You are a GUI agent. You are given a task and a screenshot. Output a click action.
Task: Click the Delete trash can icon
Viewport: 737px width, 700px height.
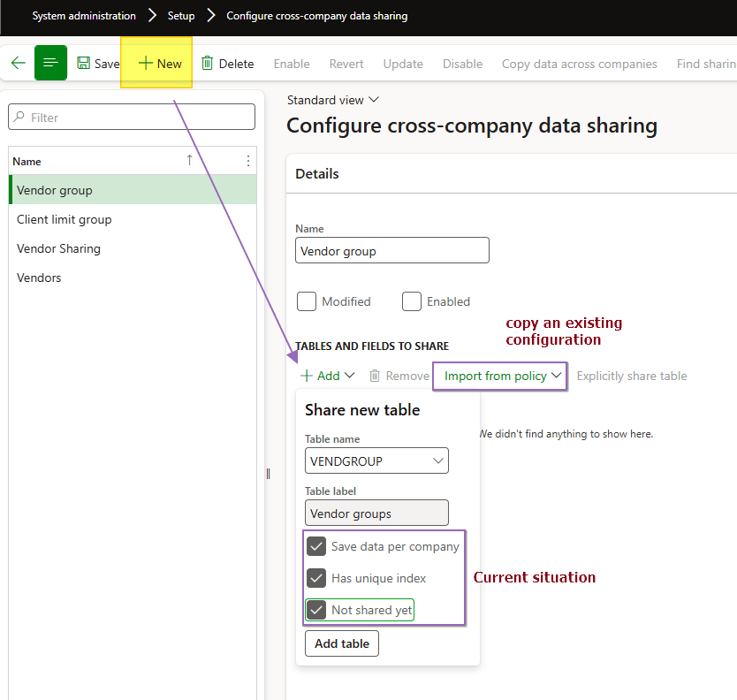[207, 64]
